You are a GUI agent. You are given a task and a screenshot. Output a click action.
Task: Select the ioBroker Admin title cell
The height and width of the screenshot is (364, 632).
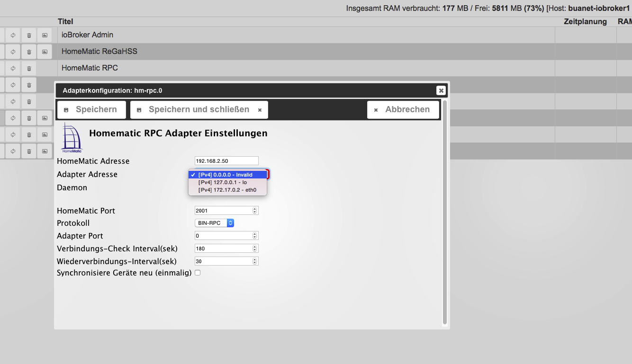coord(306,35)
